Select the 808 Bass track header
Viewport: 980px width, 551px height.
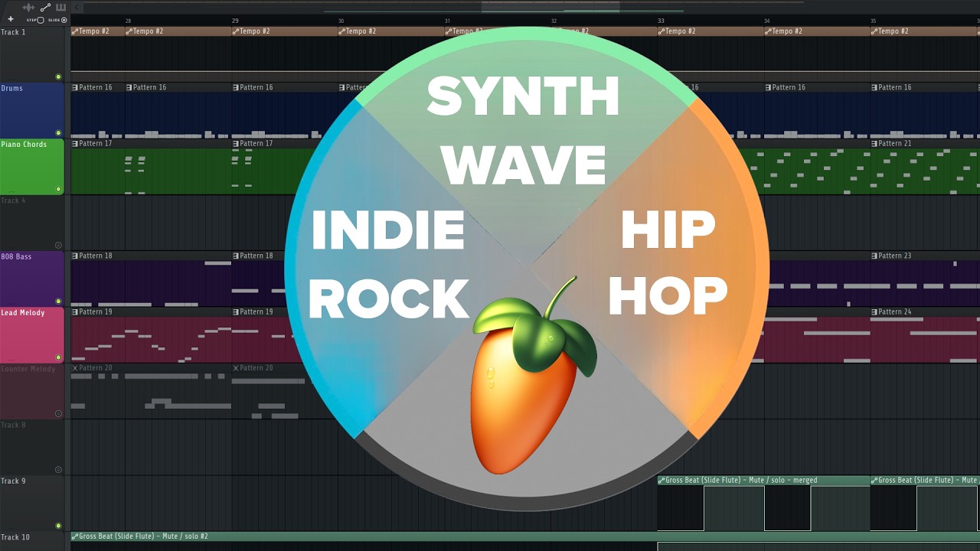[32, 279]
